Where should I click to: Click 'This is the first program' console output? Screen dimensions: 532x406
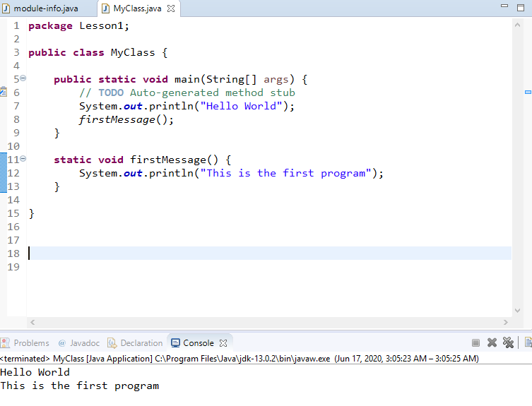tap(80, 386)
